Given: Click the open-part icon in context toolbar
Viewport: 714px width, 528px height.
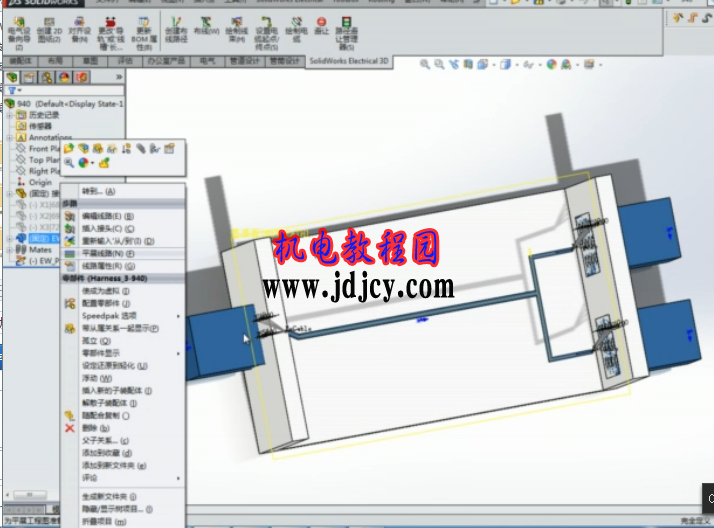Looking at the screenshot, I should coord(69,148).
